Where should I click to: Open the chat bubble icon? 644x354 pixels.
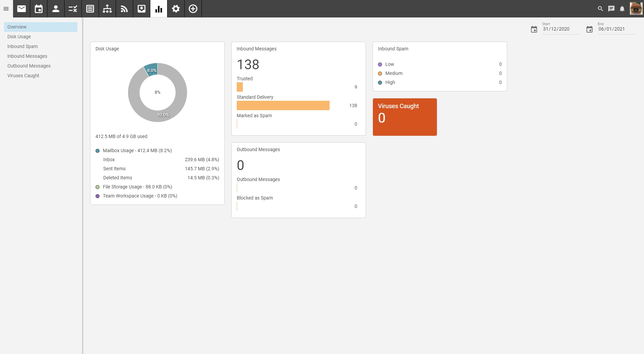pyautogui.click(x=611, y=9)
